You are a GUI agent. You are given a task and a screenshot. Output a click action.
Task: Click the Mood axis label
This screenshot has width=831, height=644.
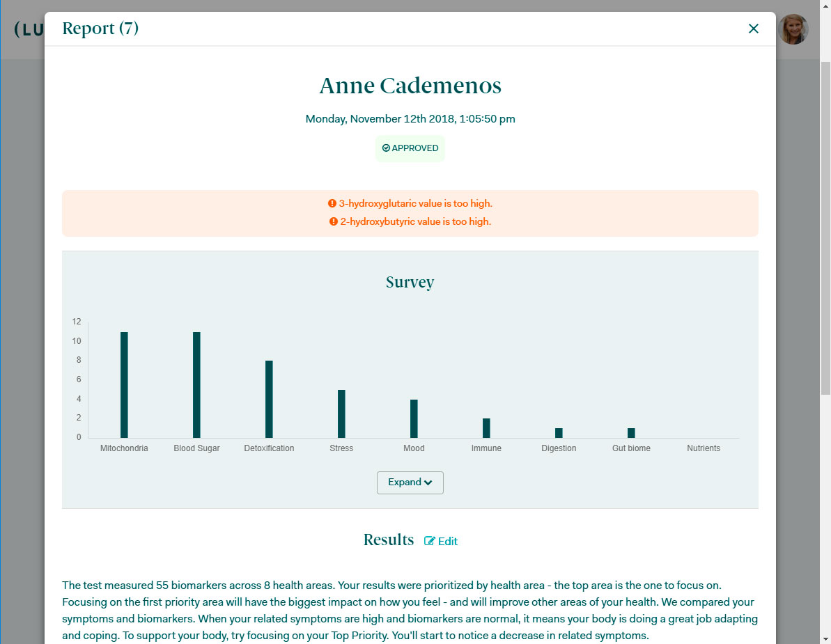click(414, 448)
